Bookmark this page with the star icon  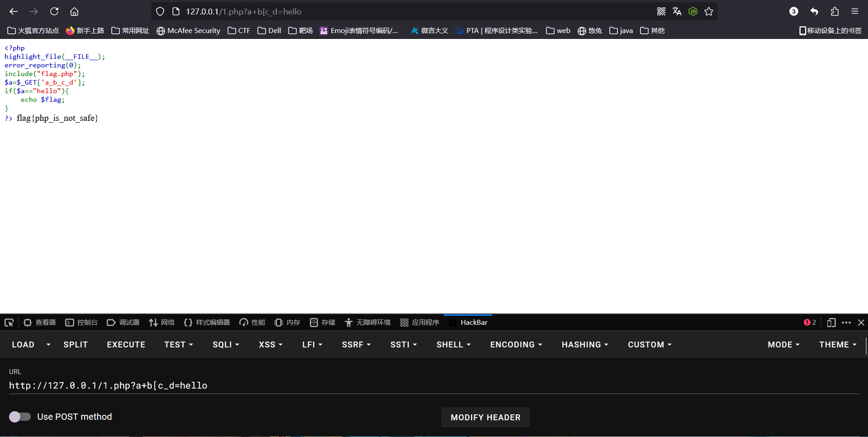coord(709,11)
